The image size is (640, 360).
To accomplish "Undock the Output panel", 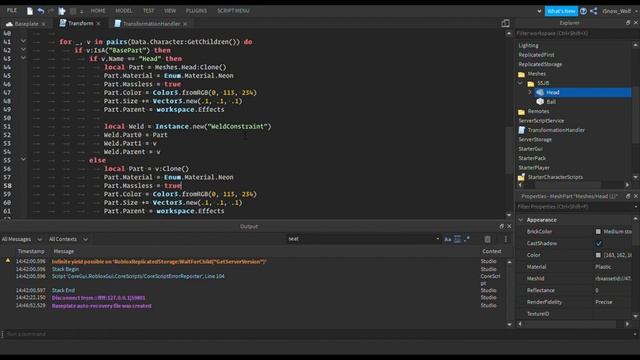I will tap(502, 226).
